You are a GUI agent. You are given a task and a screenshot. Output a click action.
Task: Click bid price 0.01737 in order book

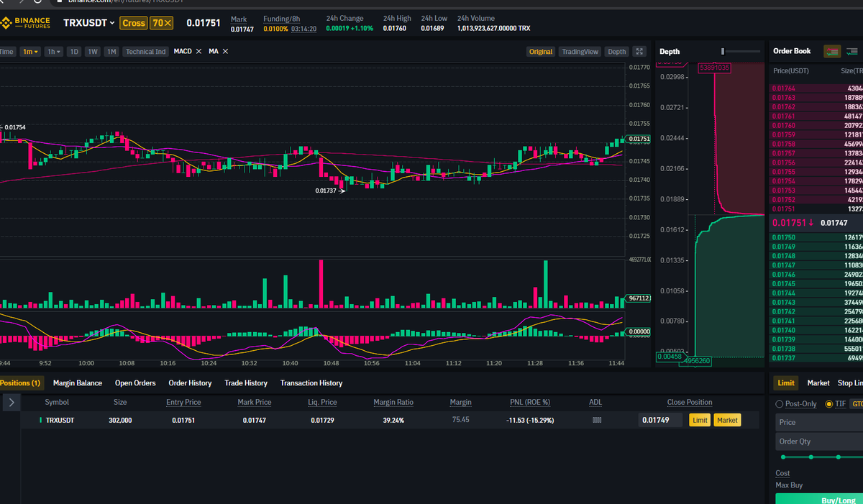pyautogui.click(x=784, y=358)
